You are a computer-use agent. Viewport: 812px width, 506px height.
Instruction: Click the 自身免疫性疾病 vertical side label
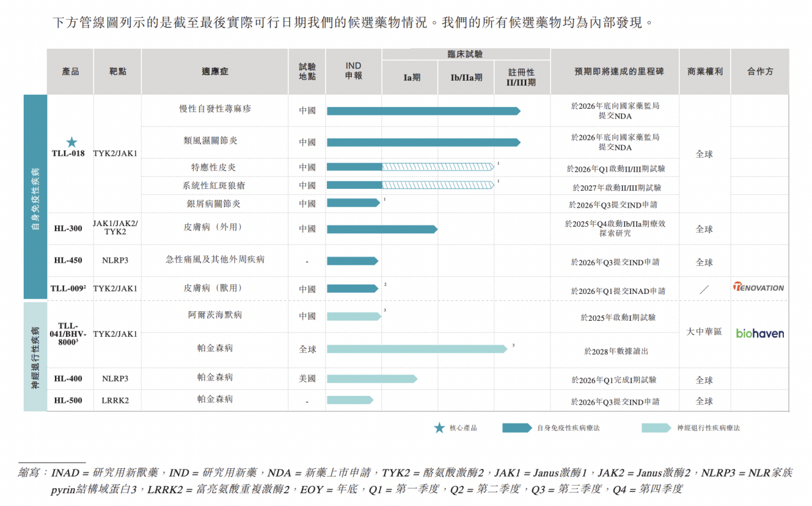coord(35,197)
